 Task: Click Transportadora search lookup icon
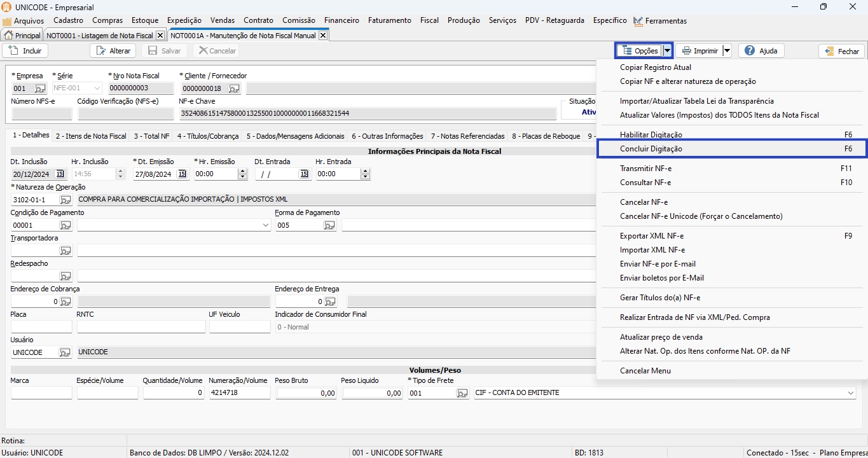65,251
